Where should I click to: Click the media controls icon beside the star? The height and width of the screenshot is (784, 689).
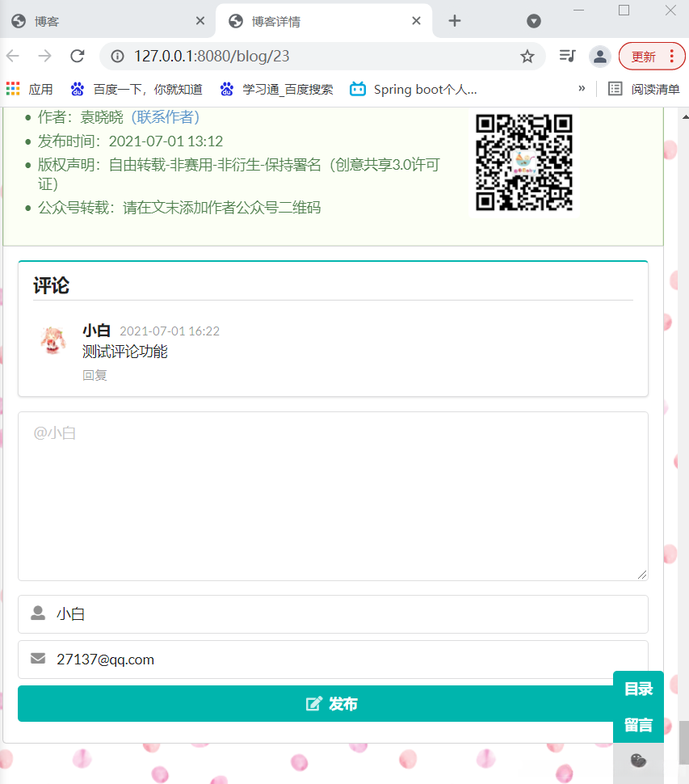tap(566, 56)
